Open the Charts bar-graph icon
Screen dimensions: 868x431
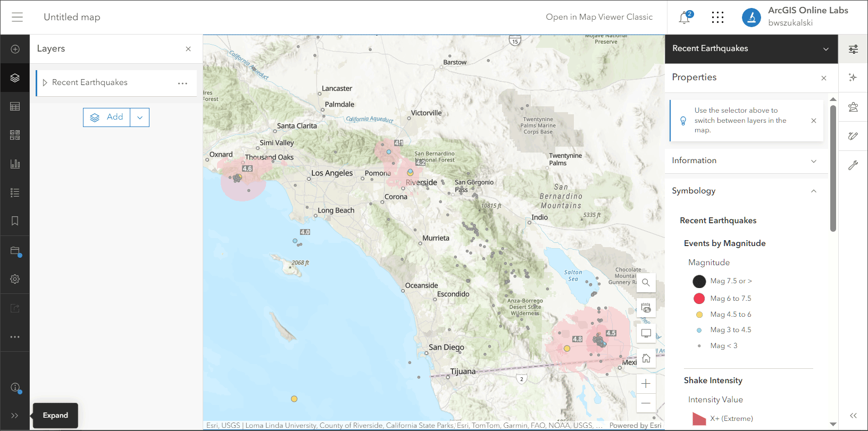coord(15,164)
